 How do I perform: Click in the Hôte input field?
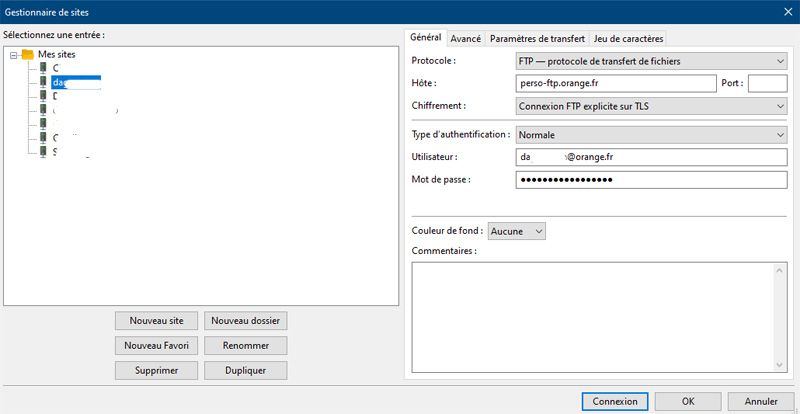coord(616,83)
